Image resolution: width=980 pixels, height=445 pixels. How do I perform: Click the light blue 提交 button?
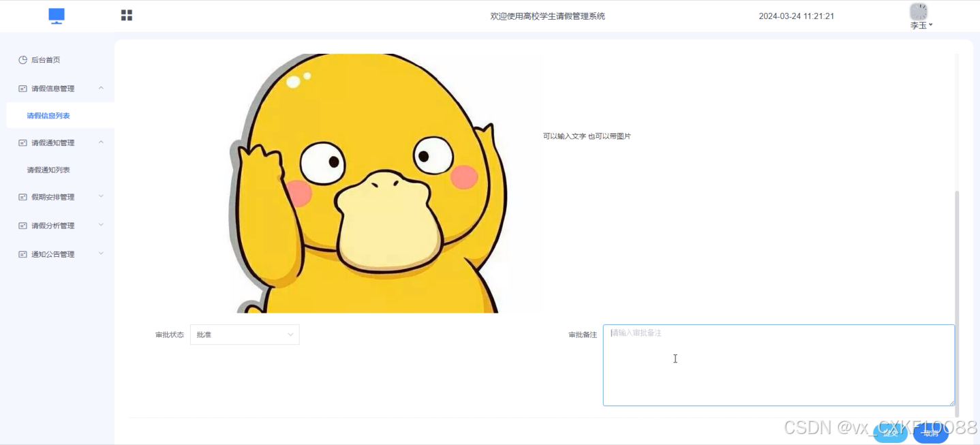click(x=890, y=433)
